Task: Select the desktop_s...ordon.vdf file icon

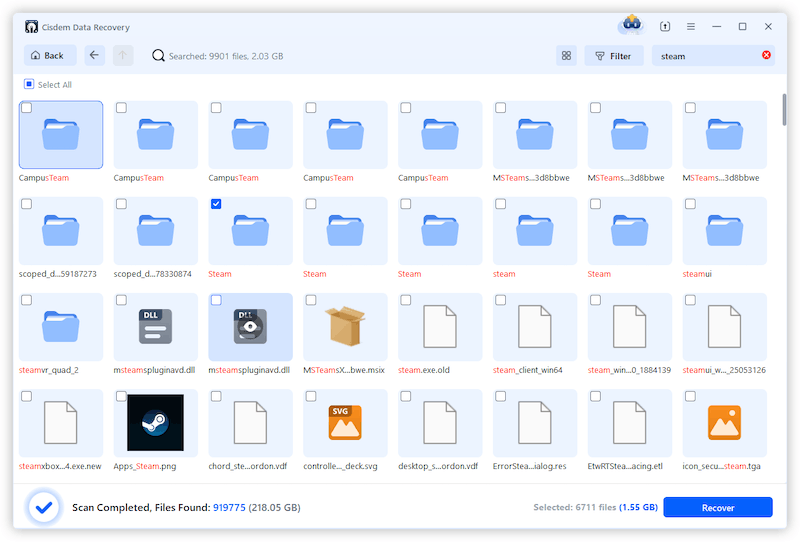Action: [x=440, y=423]
